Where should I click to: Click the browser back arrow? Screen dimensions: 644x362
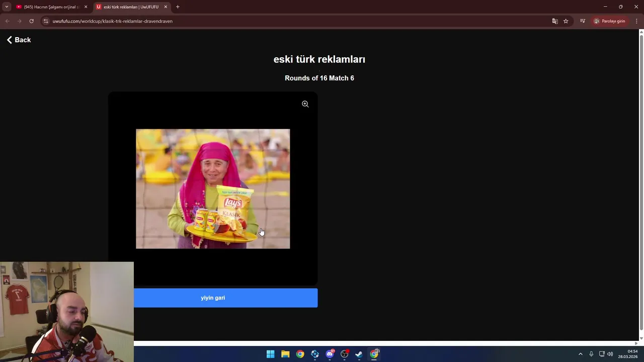[7, 21]
